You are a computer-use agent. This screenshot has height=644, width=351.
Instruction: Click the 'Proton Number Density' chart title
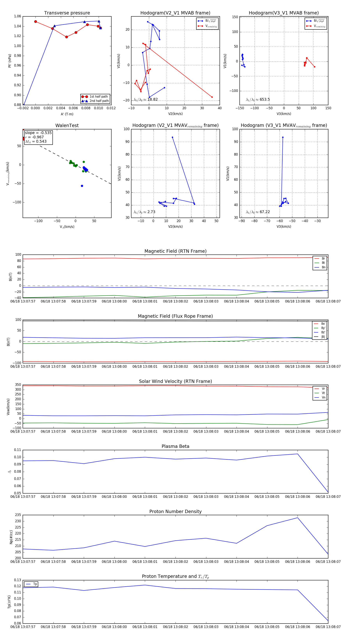175,511
